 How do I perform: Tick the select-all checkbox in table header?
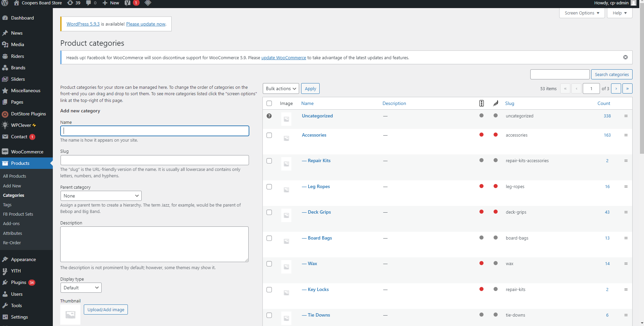[269, 103]
